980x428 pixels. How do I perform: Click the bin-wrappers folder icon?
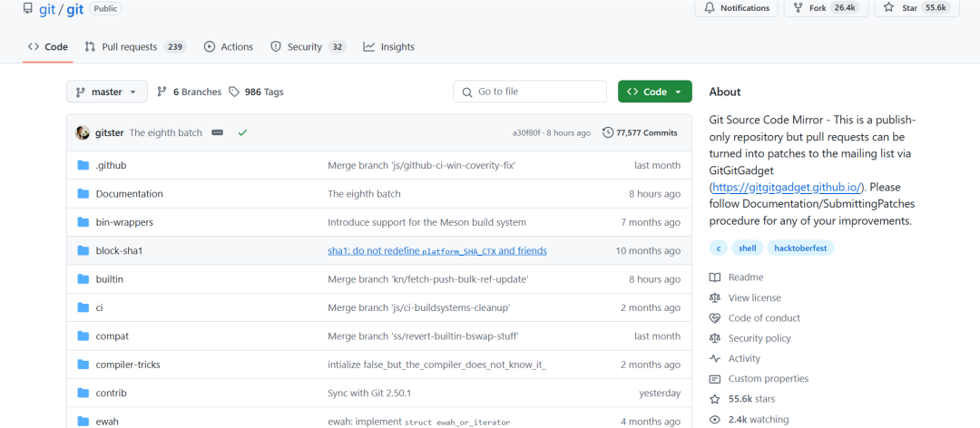click(x=83, y=222)
